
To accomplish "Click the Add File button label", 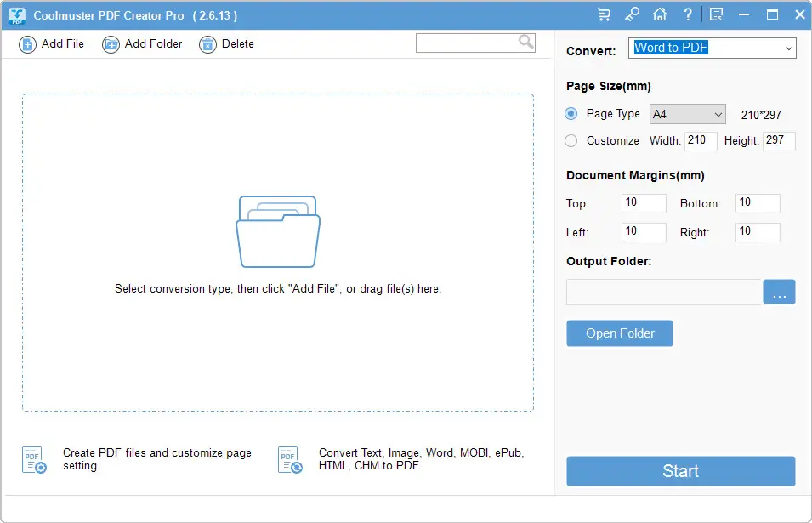I will tap(63, 44).
